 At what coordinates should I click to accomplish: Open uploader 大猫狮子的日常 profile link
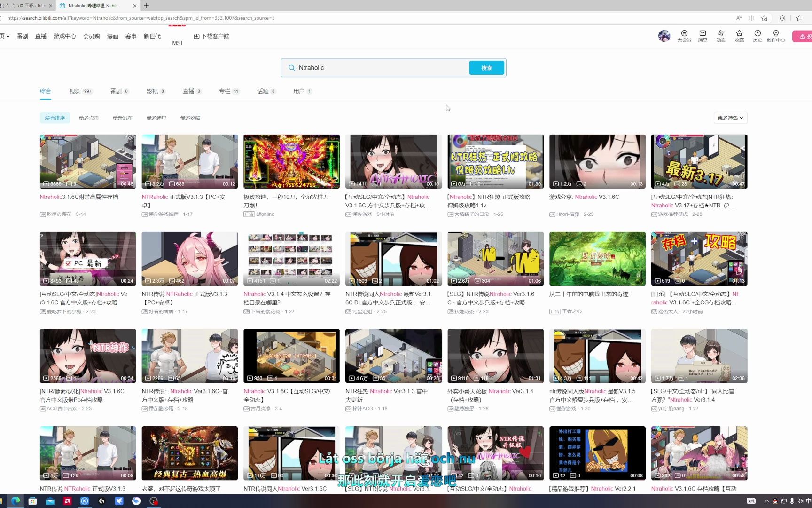471,214
